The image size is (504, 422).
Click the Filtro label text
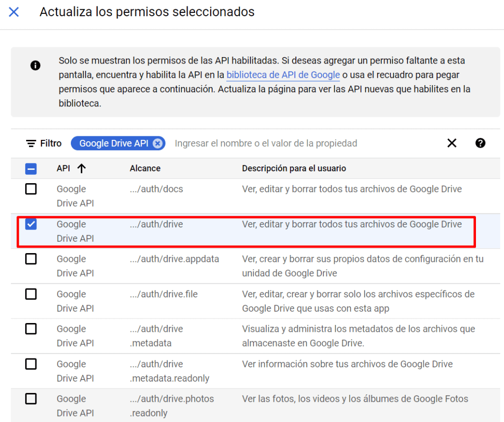tap(51, 143)
